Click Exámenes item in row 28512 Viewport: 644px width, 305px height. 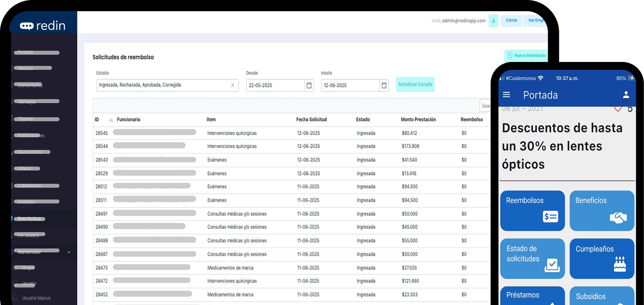[217, 187]
